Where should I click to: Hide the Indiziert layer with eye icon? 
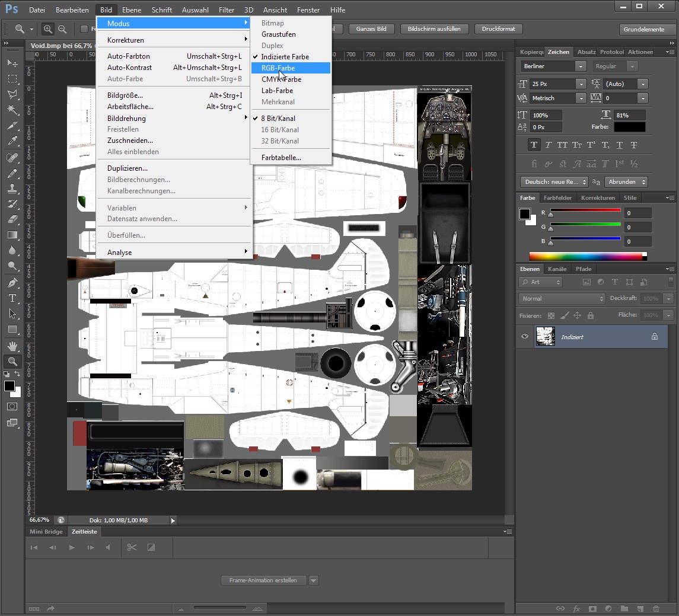point(525,337)
